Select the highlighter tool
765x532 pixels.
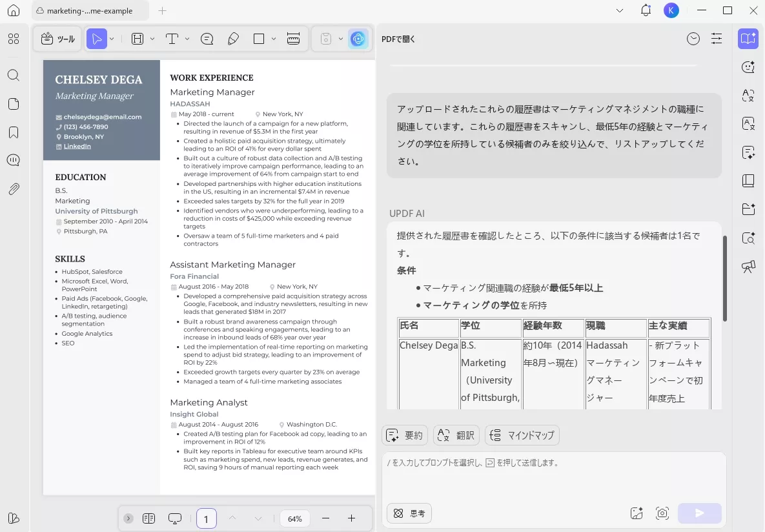click(x=234, y=39)
